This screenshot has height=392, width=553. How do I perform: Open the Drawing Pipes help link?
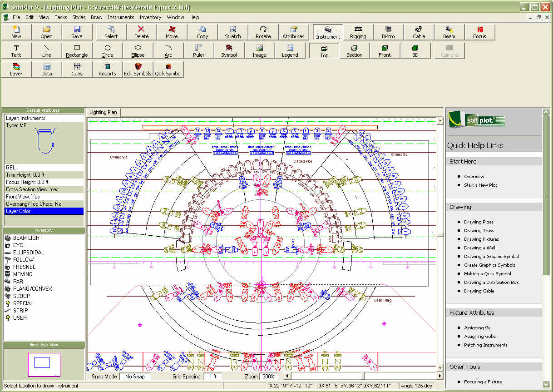point(479,222)
